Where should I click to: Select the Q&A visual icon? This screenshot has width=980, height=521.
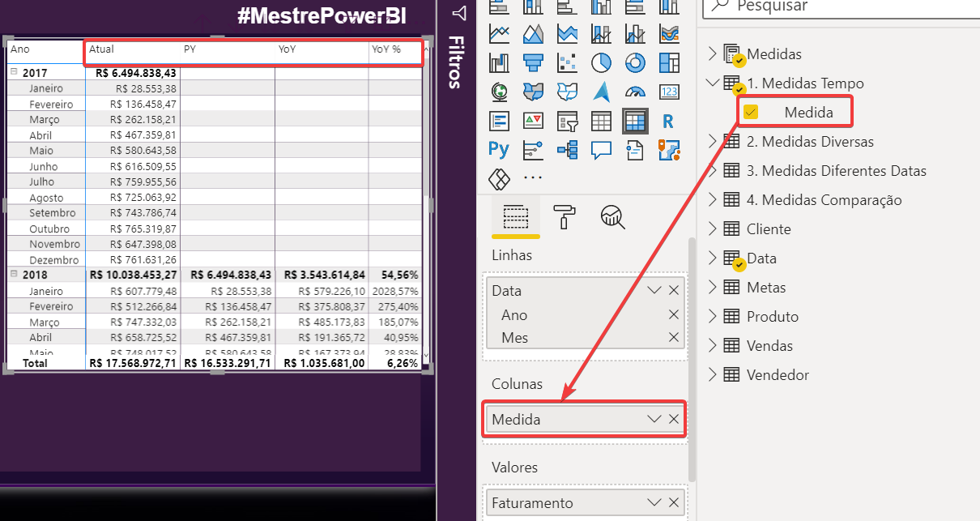(x=601, y=150)
